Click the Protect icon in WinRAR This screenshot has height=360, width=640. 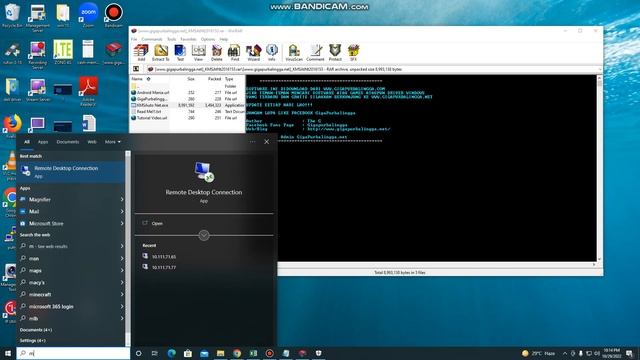click(335, 53)
